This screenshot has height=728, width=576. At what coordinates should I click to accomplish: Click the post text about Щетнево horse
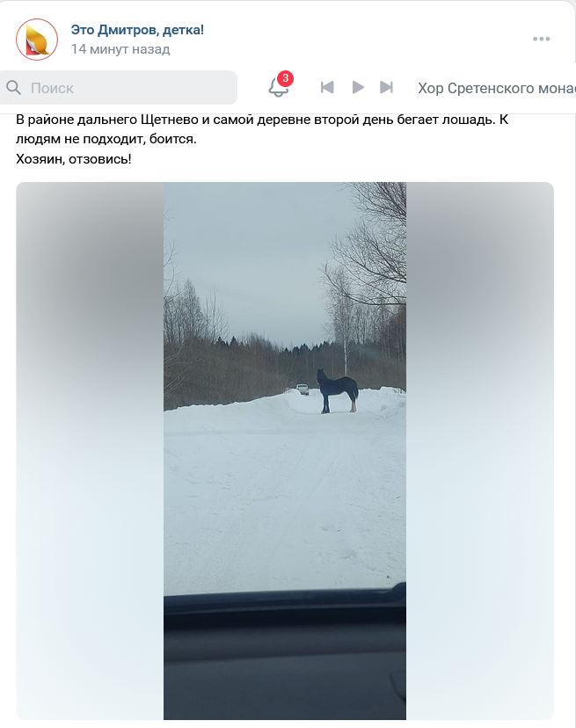(262, 129)
